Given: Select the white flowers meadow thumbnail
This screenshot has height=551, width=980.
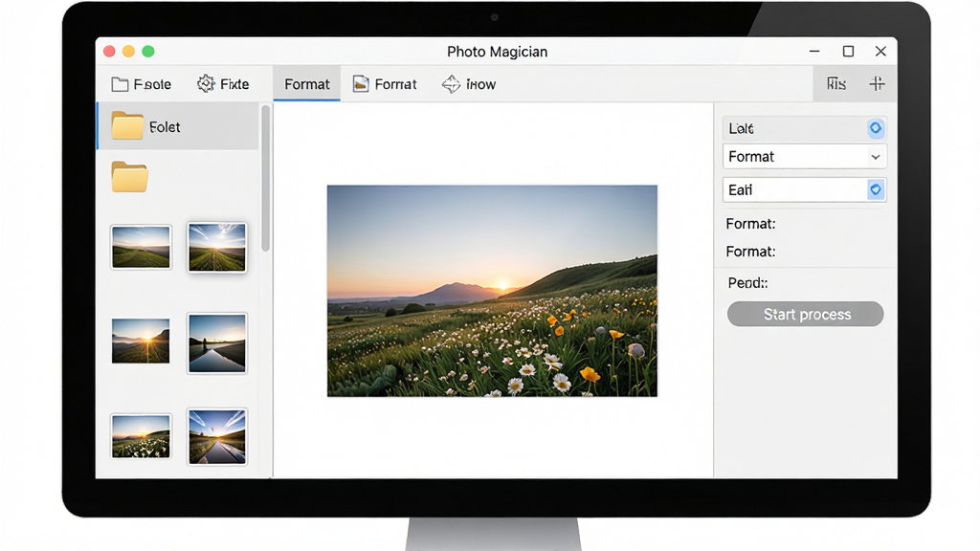Looking at the screenshot, I should (x=141, y=436).
